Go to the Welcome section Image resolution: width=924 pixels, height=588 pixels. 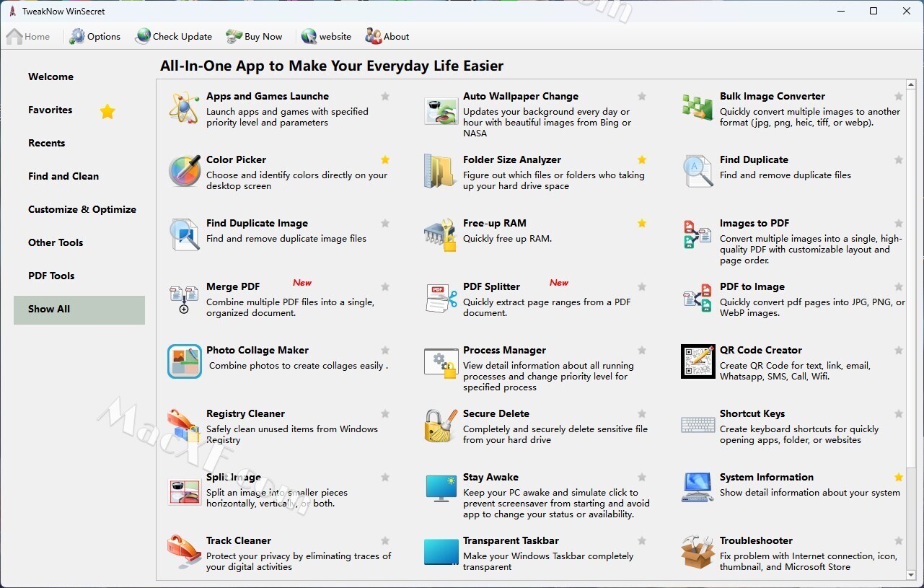tap(79, 76)
